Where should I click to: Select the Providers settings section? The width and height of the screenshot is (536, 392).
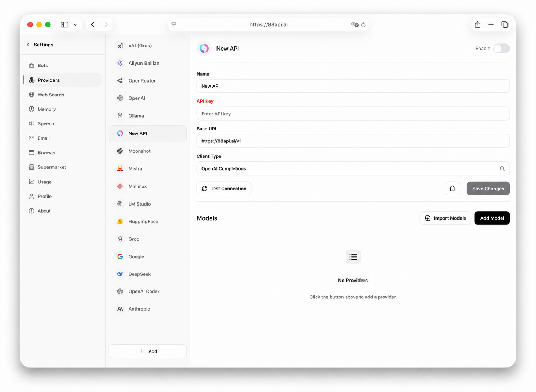coord(63,80)
